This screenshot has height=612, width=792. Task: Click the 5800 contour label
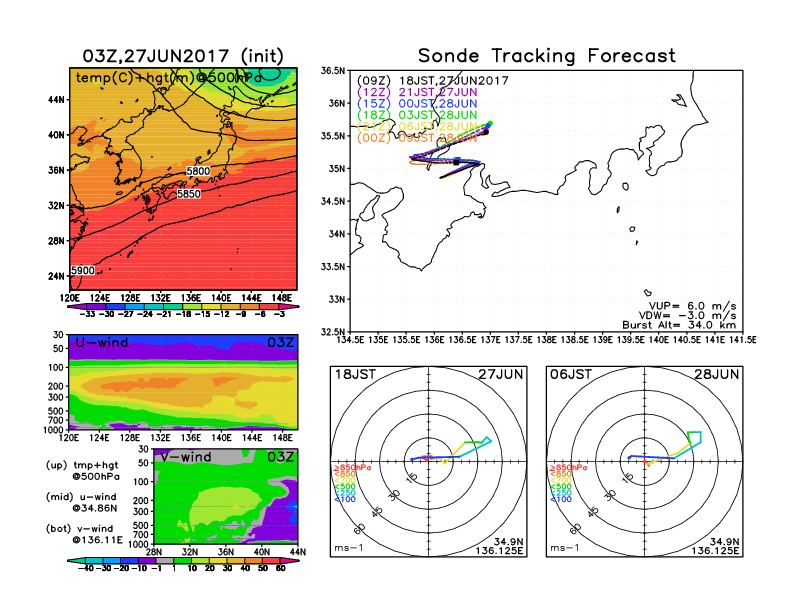tap(199, 173)
